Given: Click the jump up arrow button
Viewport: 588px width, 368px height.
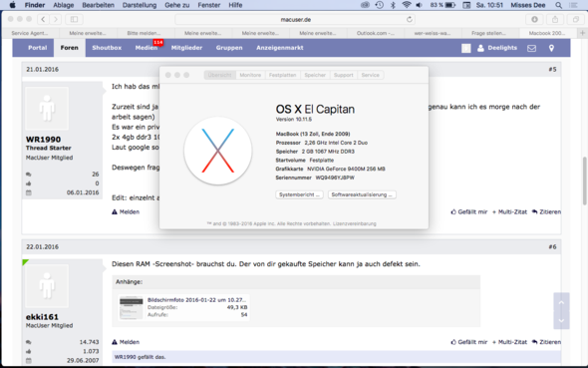Looking at the screenshot, I should (x=561, y=302).
